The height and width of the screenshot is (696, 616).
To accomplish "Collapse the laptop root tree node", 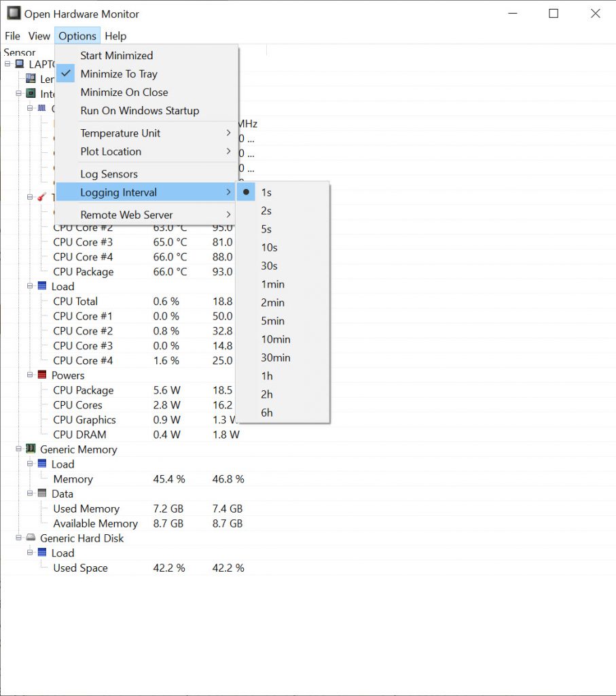I will [7, 64].
